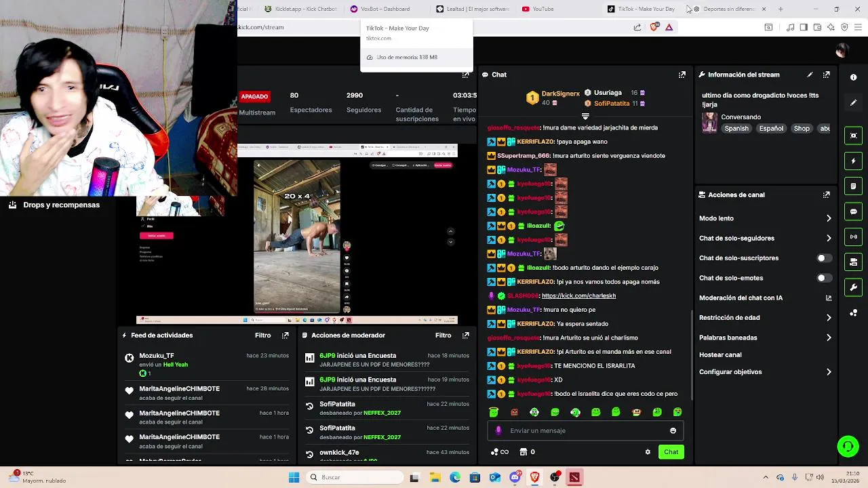Open a new browser tab
Image resolution: width=868 pixels, height=488 pixels.
[x=781, y=9]
